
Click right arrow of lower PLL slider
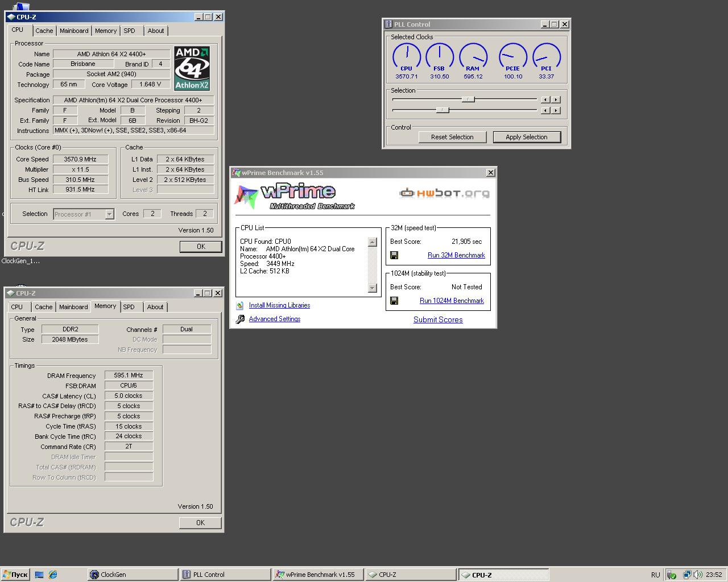click(556, 110)
